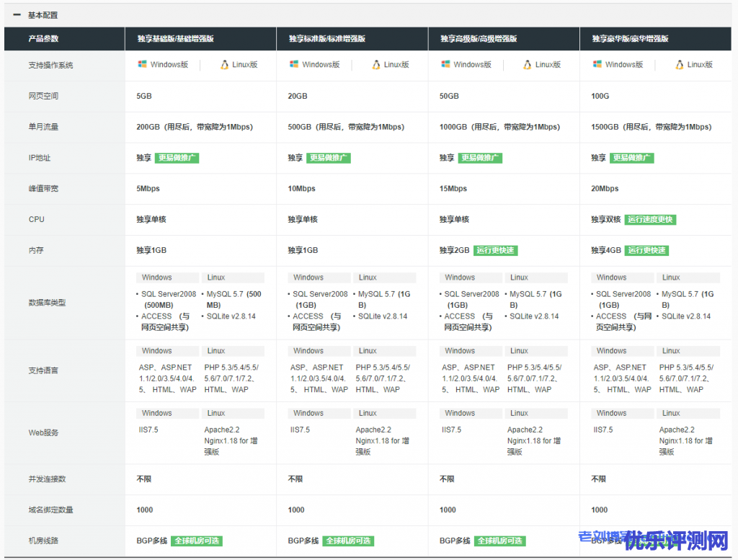Screen dimensions: 738x560
Task: Click the 内存 row label
Action: 36,250
